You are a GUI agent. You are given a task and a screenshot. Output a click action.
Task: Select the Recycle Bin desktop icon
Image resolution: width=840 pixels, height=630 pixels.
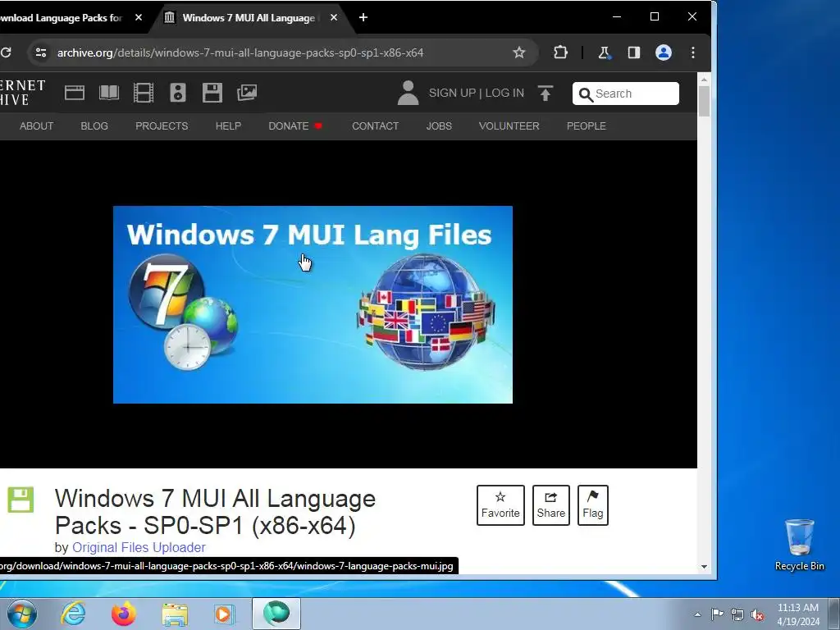(800, 545)
